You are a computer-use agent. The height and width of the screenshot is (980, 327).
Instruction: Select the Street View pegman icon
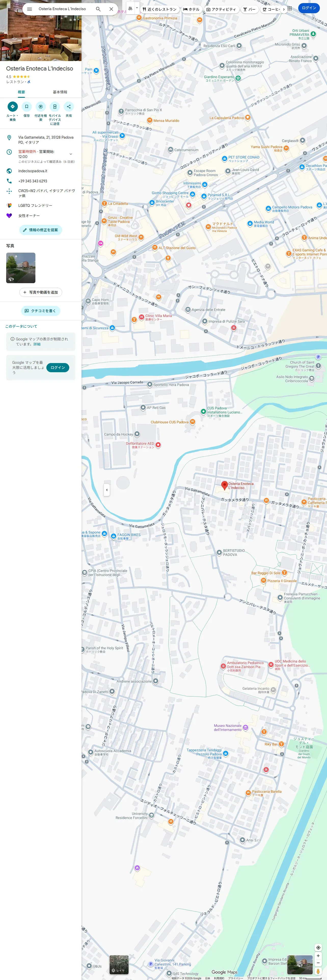[x=318, y=971]
